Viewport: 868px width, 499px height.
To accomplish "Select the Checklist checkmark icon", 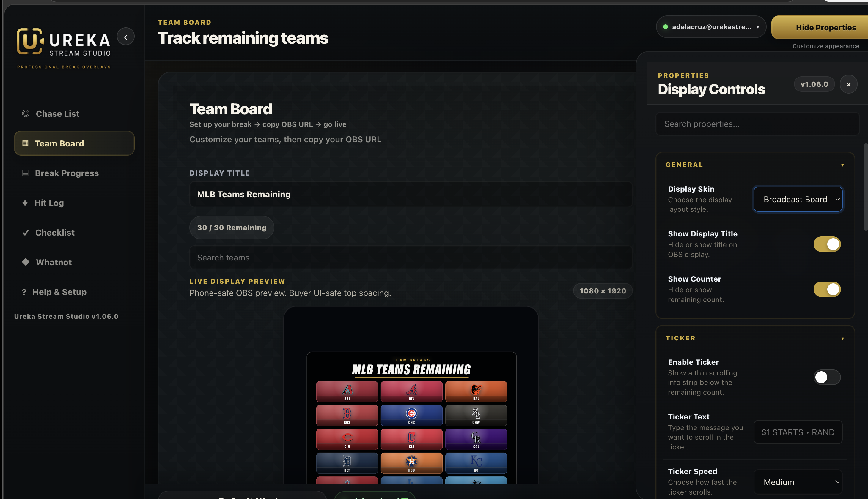I will pos(25,233).
